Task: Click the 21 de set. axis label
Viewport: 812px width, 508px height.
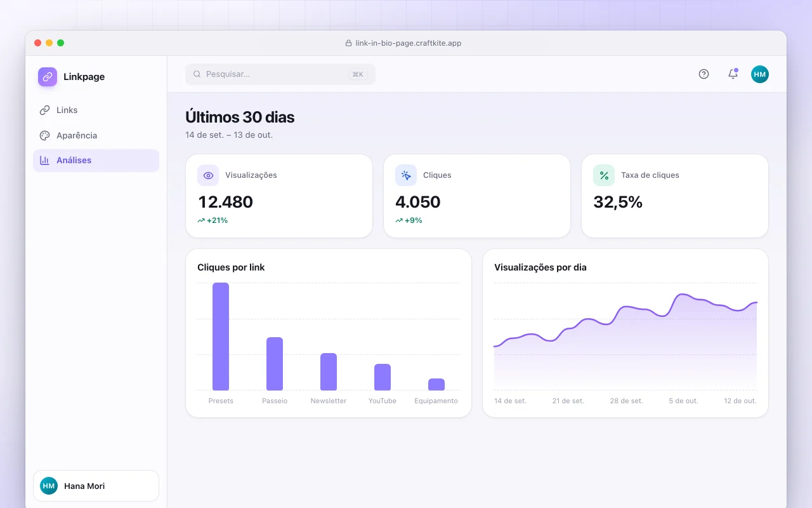Action: (568, 401)
